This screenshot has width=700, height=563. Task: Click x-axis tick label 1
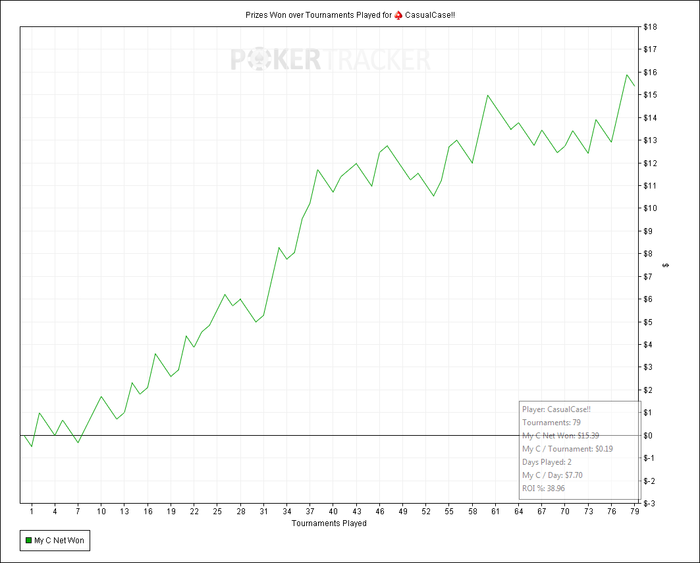(x=32, y=512)
